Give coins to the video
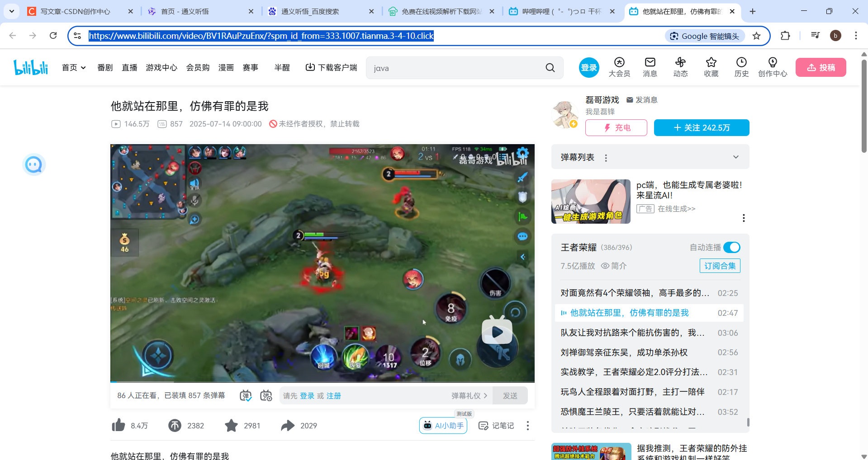Viewport: 868px width, 460px height. click(175, 425)
